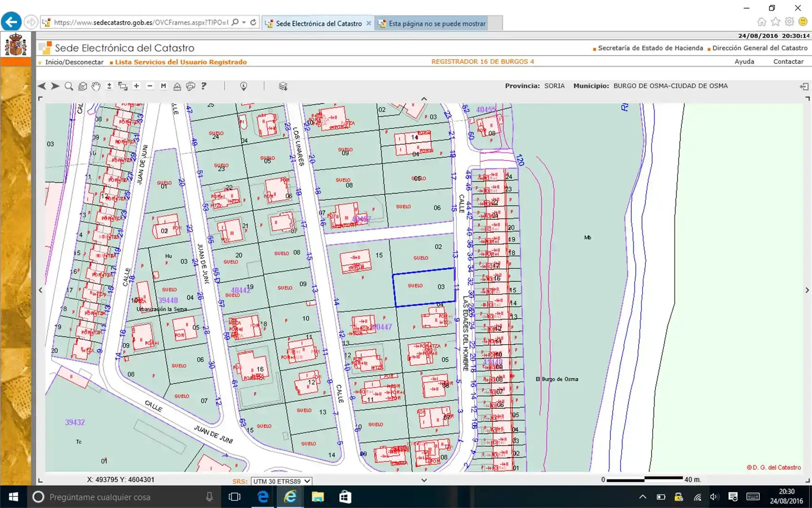This screenshot has height=508, width=812.
Task: Open the volume control tray icon
Action: [714, 497]
